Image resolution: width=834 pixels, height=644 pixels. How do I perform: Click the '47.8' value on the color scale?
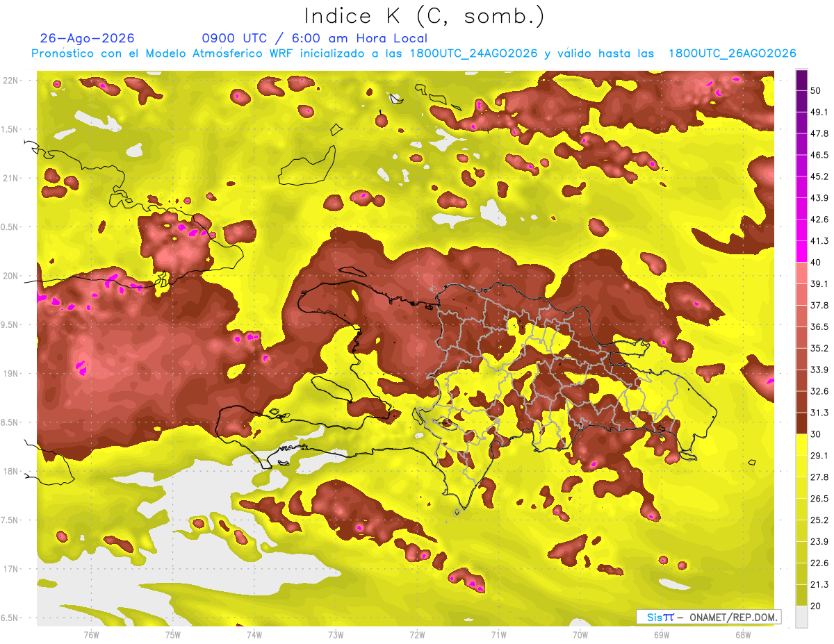pyautogui.click(x=819, y=133)
